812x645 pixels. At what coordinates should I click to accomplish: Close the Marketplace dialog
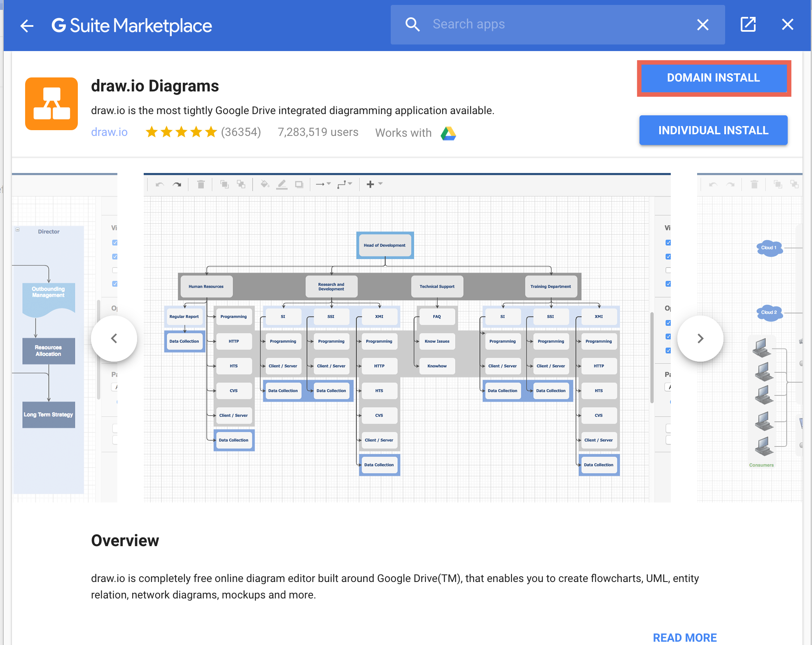click(x=787, y=25)
